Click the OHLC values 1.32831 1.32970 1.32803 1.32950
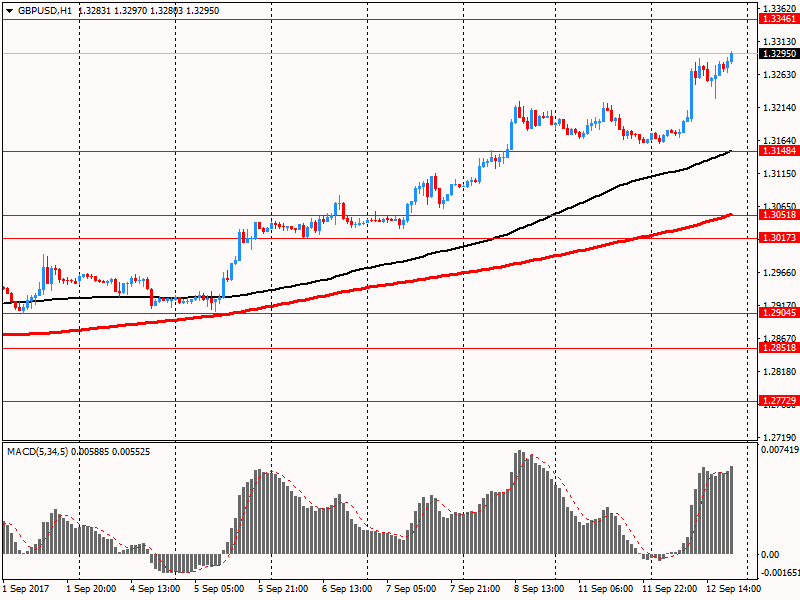The image size is (800, 600). point(148,11)
